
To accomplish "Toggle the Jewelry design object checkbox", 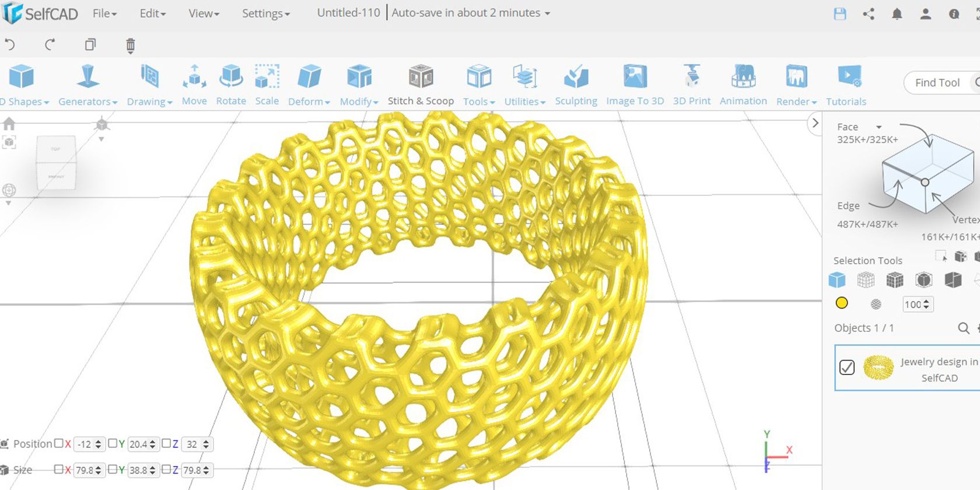I will [847, 367].
